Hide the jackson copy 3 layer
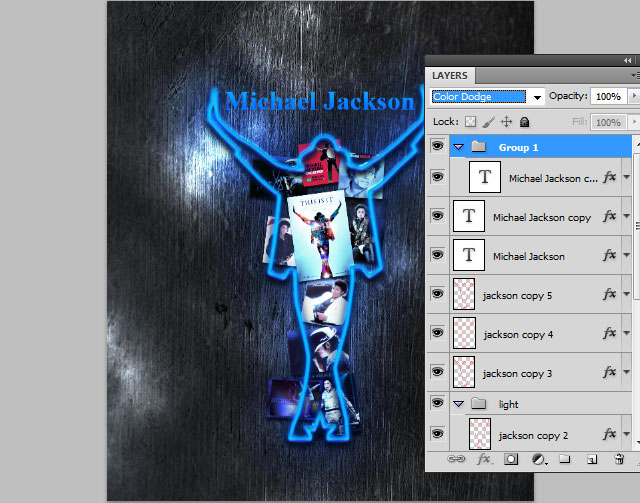This screenshot has width=640, height=503. pyautogui.click(x=438, y=372)
